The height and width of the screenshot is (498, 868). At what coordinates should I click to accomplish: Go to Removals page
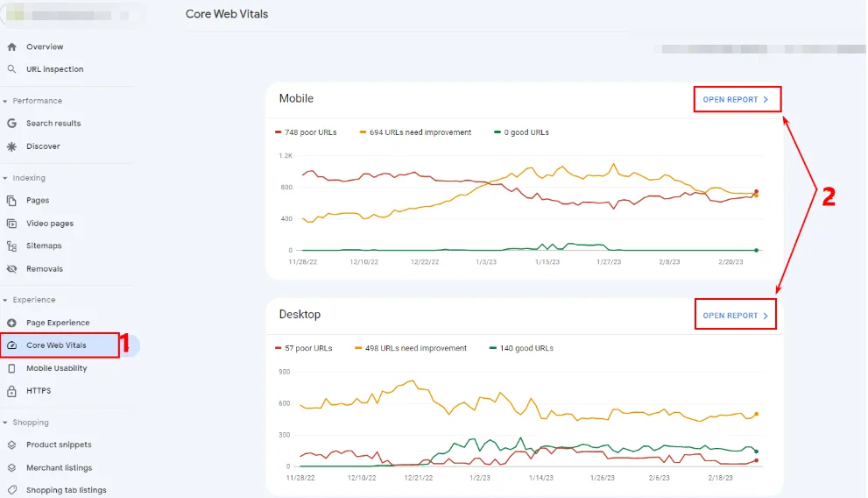[x=45, y=269]
